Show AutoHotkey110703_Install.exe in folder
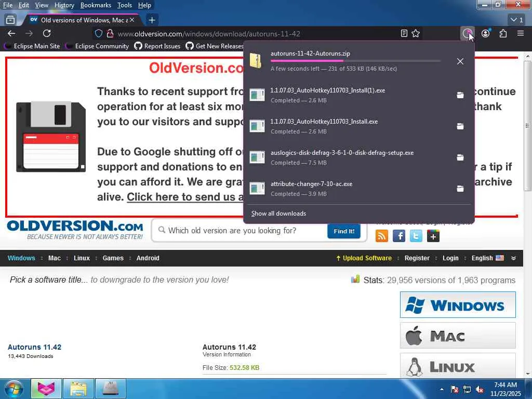The height and width of the screenshot is (399, 532). pos(460,126)
